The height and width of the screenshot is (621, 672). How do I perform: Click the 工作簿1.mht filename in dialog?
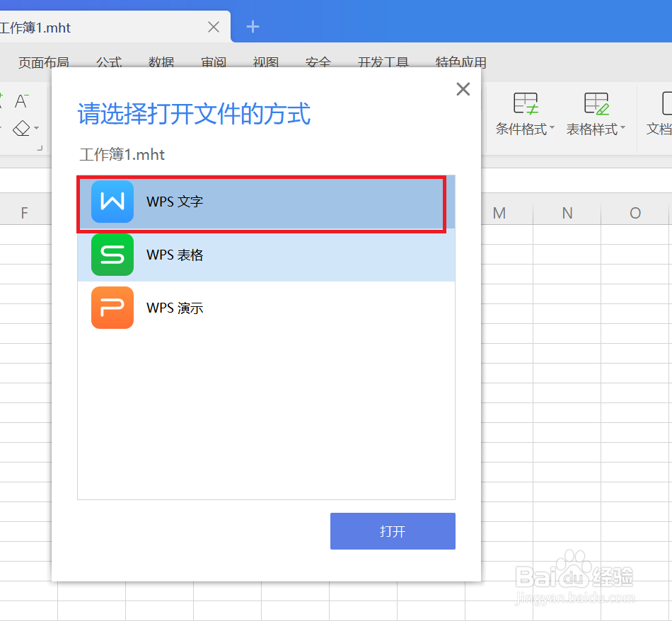point(122,154)
